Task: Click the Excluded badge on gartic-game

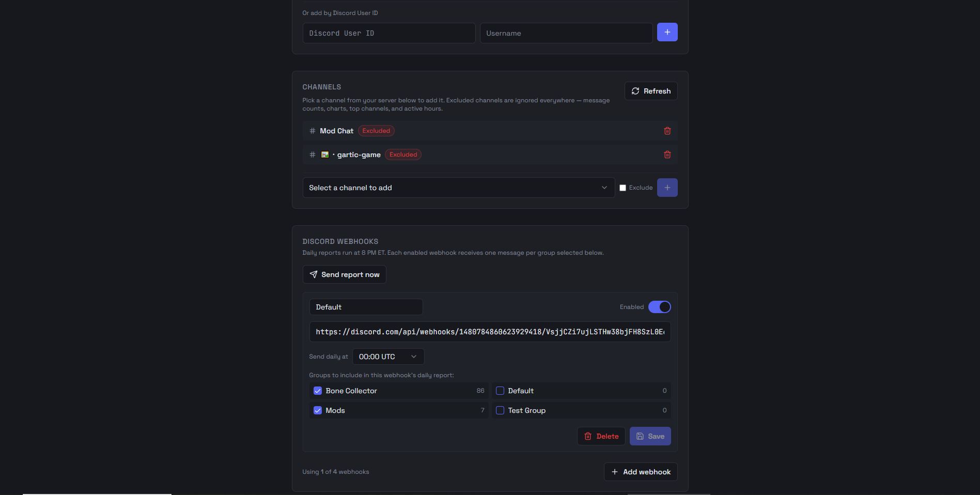Action: coord(403,154)
